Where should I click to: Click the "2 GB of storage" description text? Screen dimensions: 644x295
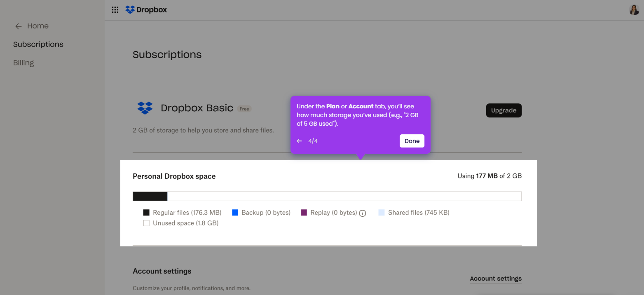tap(203, 130)
